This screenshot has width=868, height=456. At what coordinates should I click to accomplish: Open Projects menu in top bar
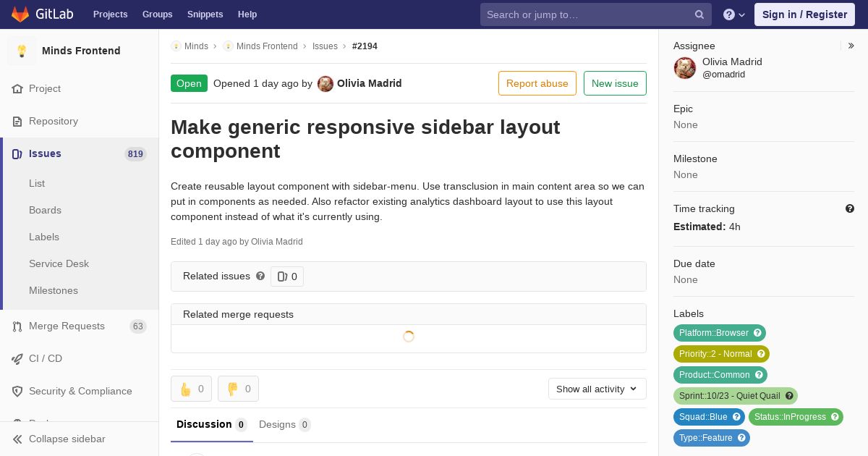tap(111, 14)
